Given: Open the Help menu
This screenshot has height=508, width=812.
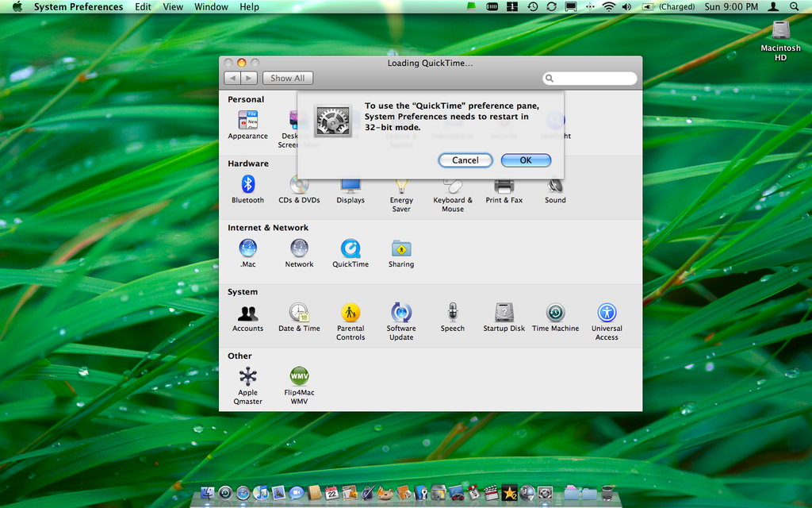Looking at the screenshot, I should pyautogui.click(x=249, y=6).
